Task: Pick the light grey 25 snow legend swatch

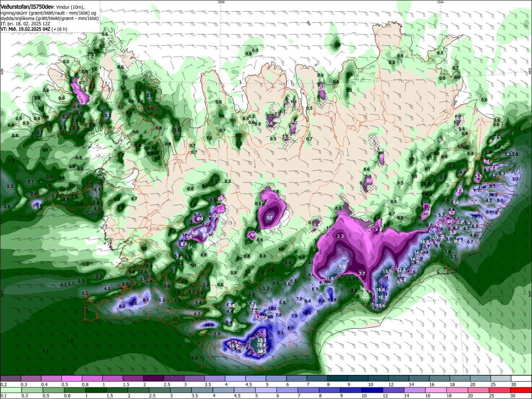Action: coord(501,378)
